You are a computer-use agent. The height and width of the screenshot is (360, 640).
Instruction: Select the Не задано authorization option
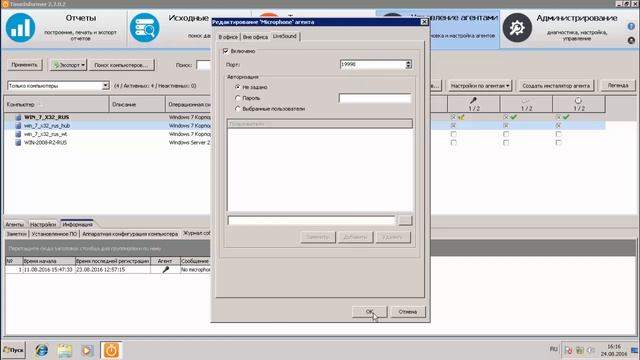(238, 87)
